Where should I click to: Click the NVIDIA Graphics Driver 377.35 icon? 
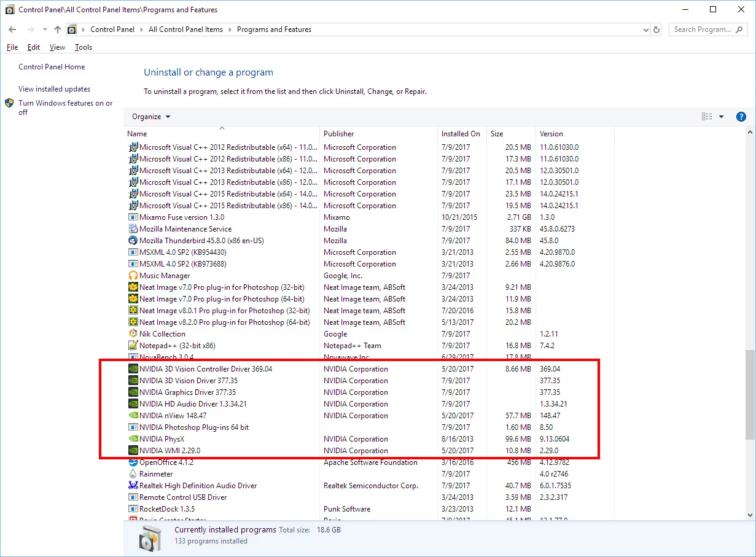[133, 392]
